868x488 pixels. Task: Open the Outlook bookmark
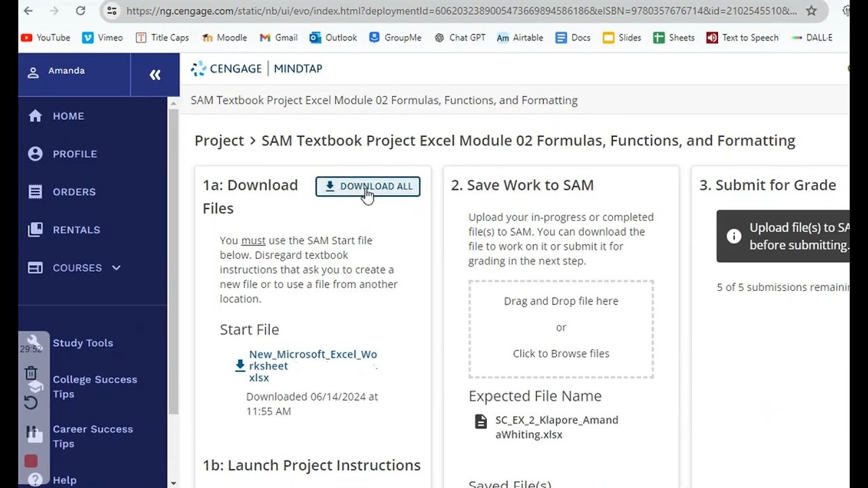[333, 37]
